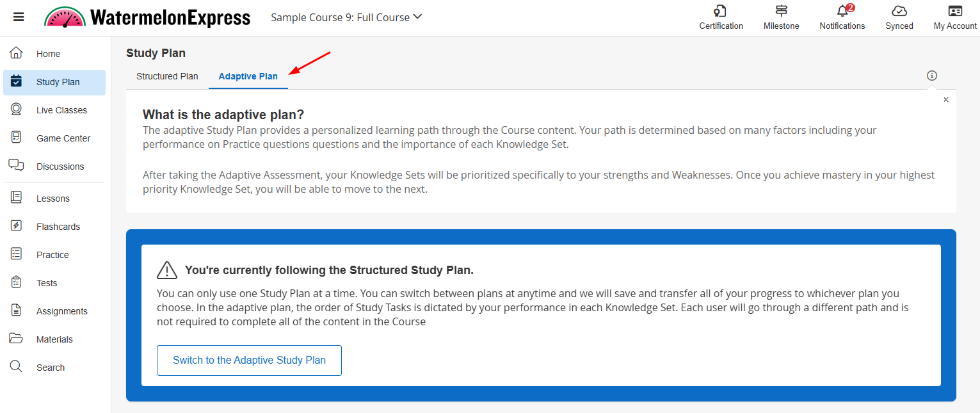Close the adaptive plan info panel

pos(946,100)
